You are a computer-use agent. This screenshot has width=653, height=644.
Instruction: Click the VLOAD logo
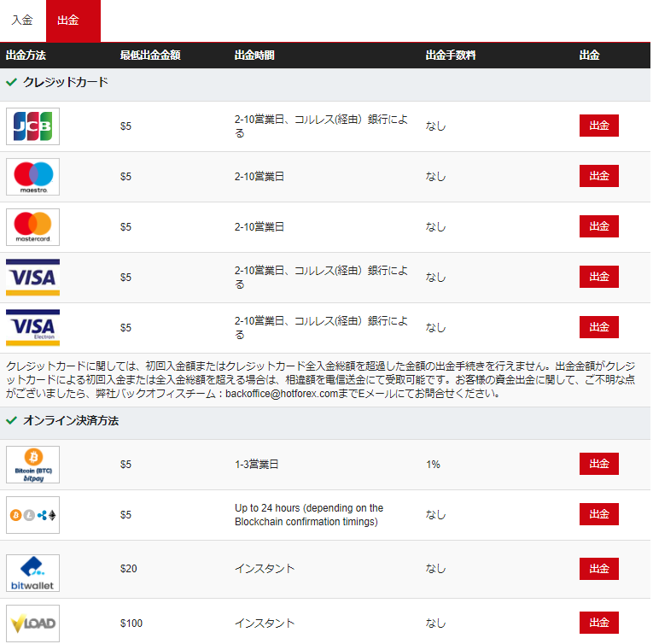(33, 624)
